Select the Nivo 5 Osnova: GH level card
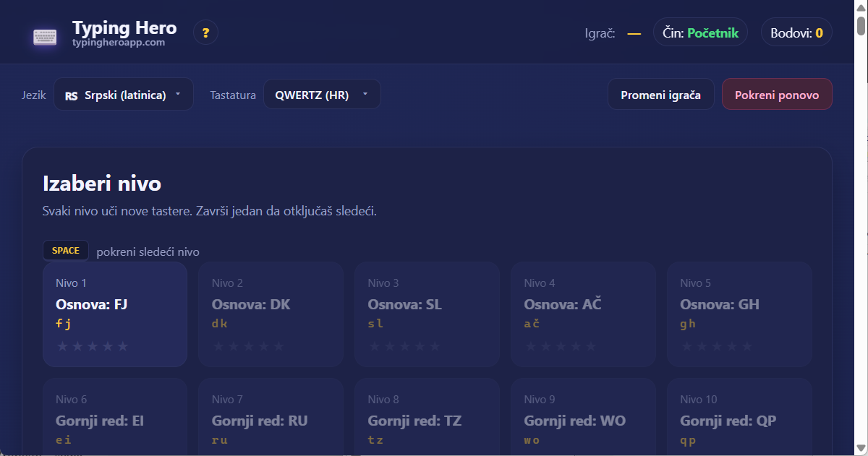 click(x=739, y=314)
